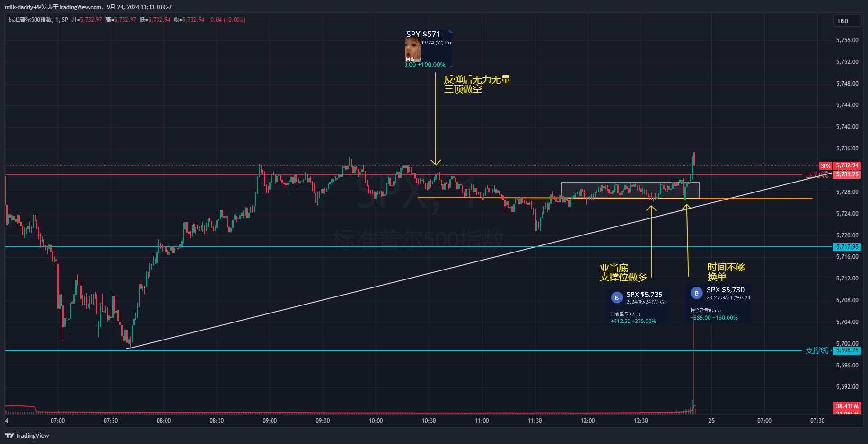
Task: Click the 支撑线 support line text label
Action: point(817,350)
